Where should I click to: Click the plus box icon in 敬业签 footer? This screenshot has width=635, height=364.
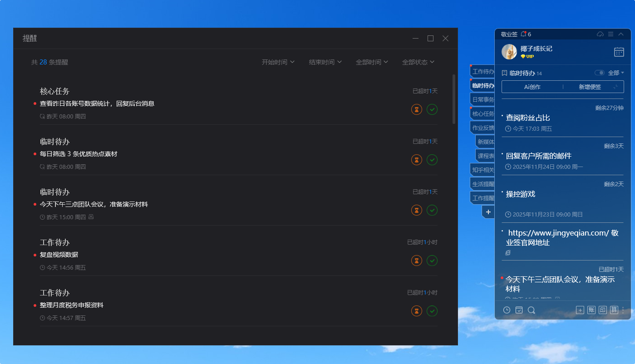580,310
